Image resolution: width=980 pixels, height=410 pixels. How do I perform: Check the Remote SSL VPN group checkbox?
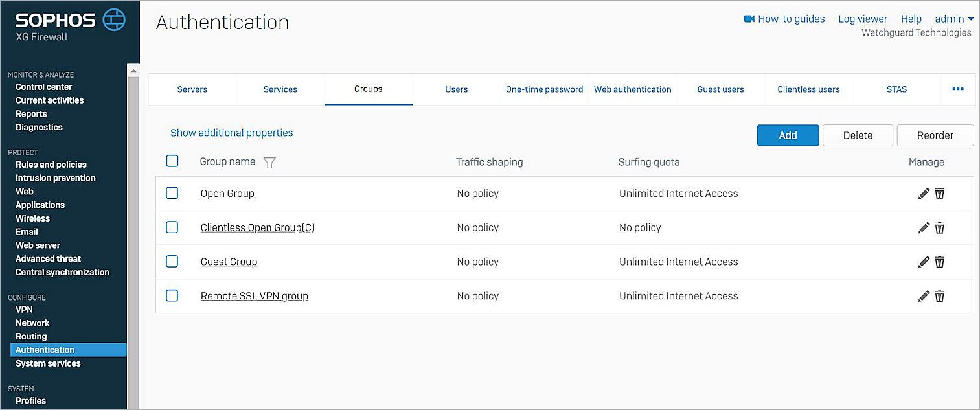pos(172,295)
